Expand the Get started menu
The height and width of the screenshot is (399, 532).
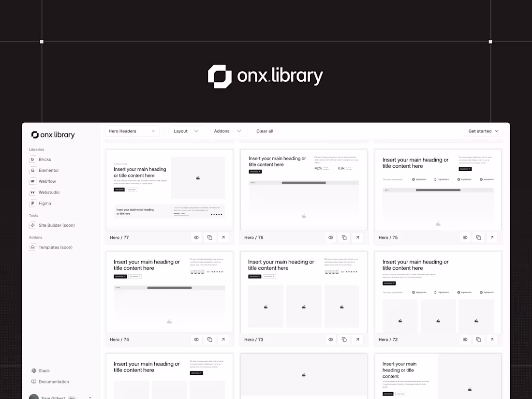point(483,131)
